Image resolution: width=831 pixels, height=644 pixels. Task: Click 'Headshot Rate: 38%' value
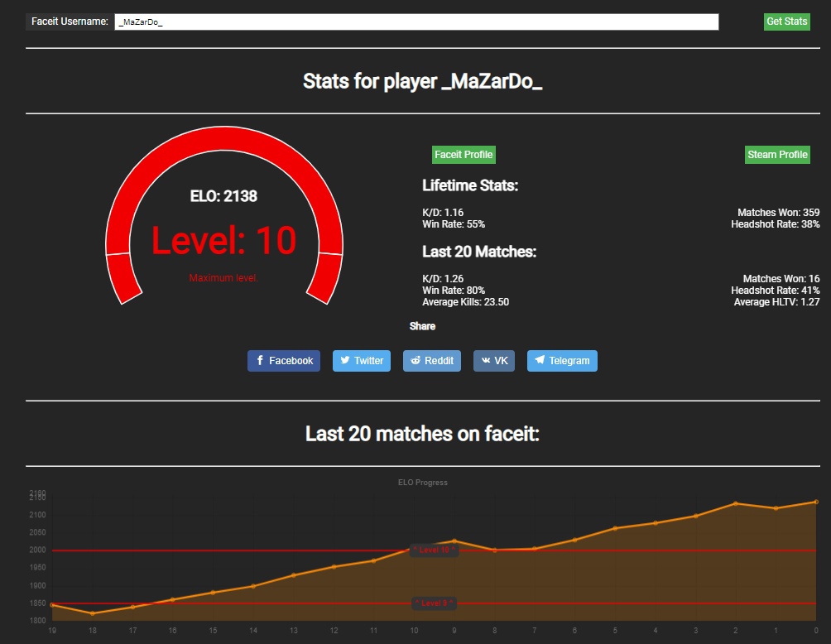coord(776,224)
